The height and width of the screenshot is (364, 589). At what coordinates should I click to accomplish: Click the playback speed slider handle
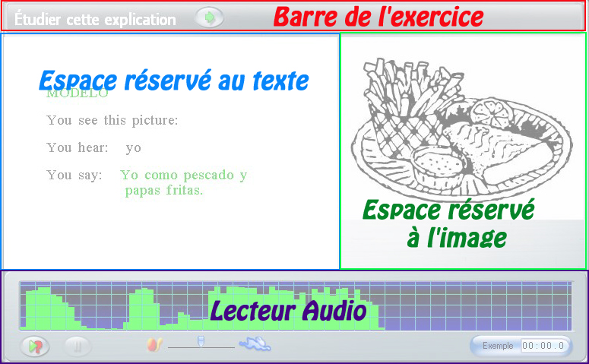201,342
